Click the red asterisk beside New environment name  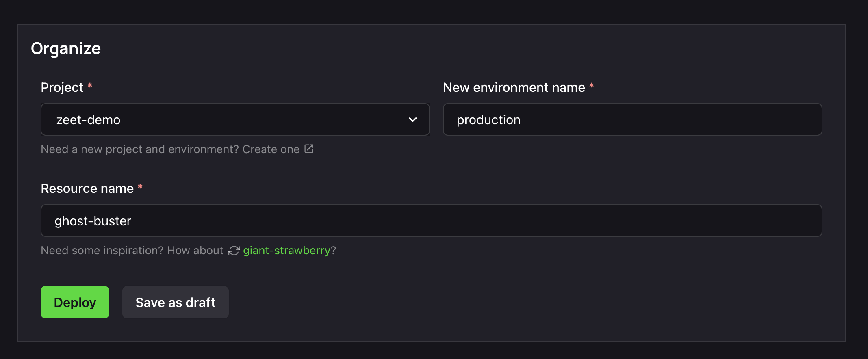click(592, 86)
